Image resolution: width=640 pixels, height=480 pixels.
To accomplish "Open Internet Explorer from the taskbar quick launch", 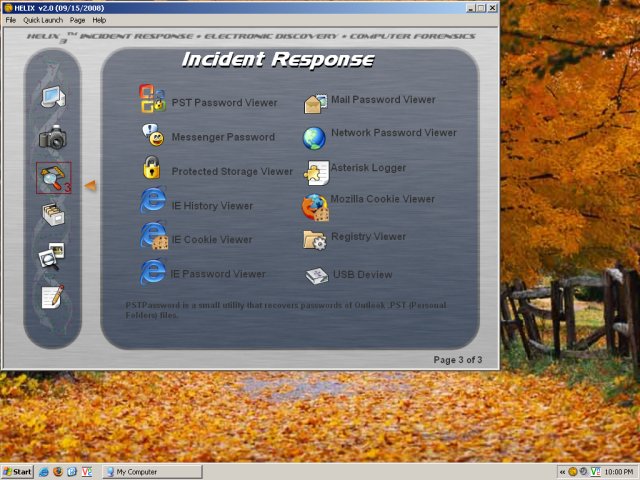I will 44,472.
